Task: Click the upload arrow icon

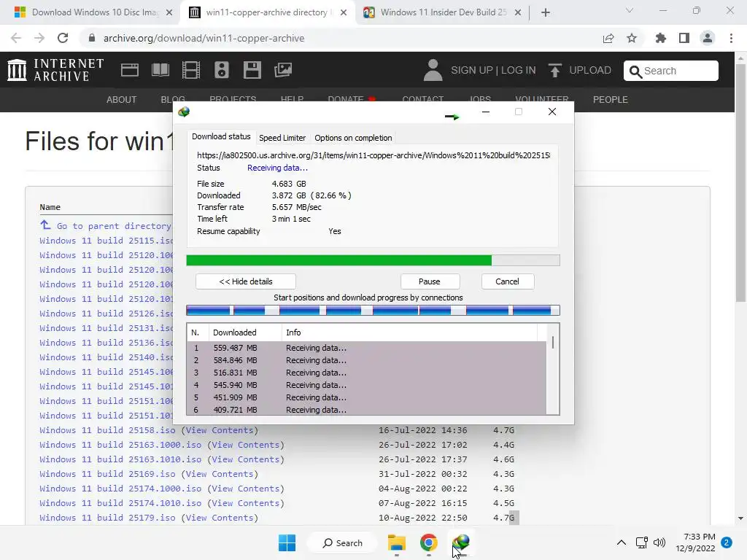Action: coord(554,70)
